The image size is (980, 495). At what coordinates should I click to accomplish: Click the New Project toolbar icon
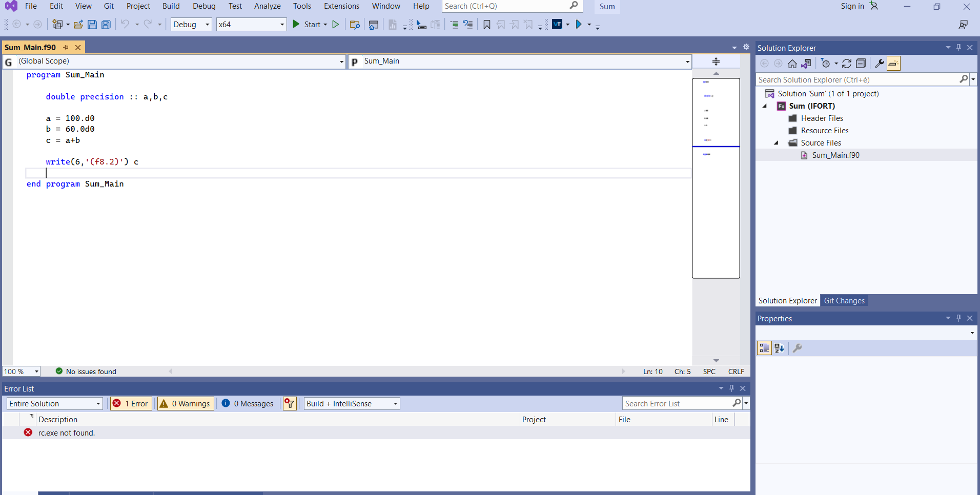(x=58, y=25)
